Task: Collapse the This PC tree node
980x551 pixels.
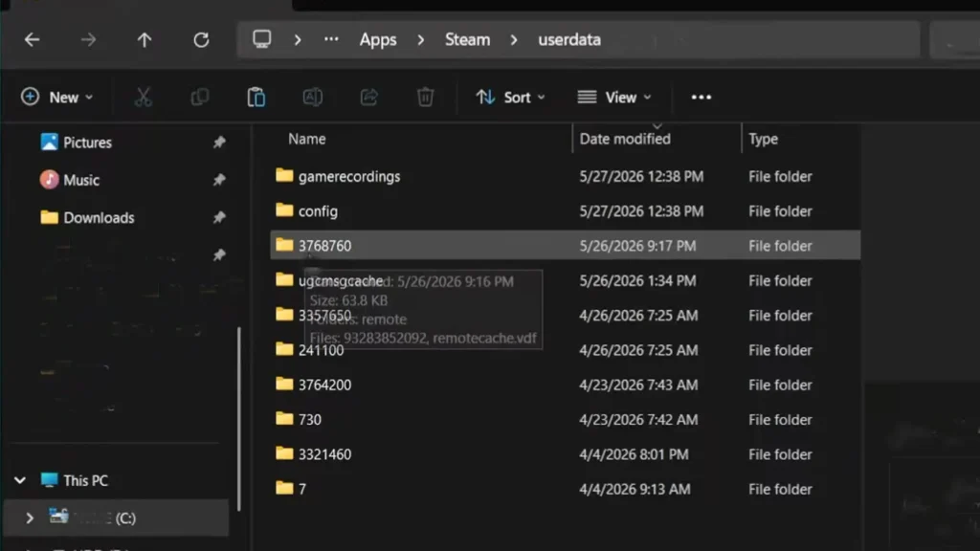Action: (x=20, y=480)
